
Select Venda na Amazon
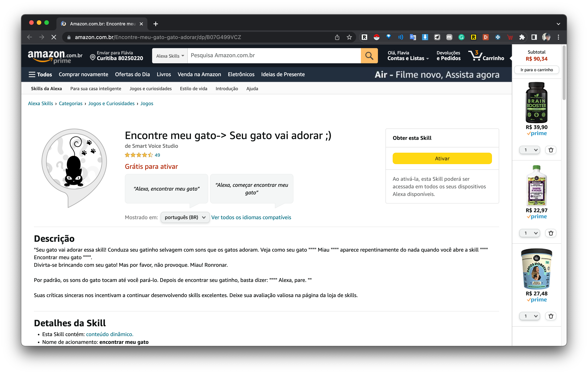pyautogui.click(x=199, y=74)
